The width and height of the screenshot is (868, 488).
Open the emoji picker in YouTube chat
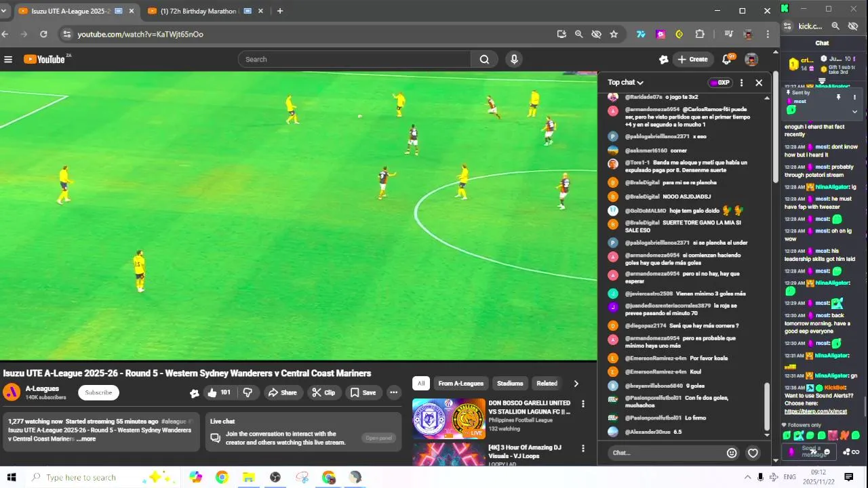click(x=732, y=453)
